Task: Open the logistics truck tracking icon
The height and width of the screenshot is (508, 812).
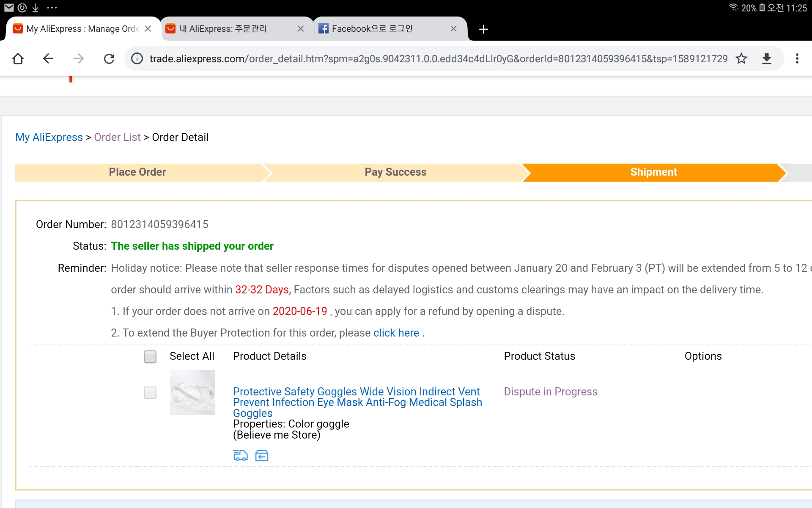Action: tap(240, 456)
